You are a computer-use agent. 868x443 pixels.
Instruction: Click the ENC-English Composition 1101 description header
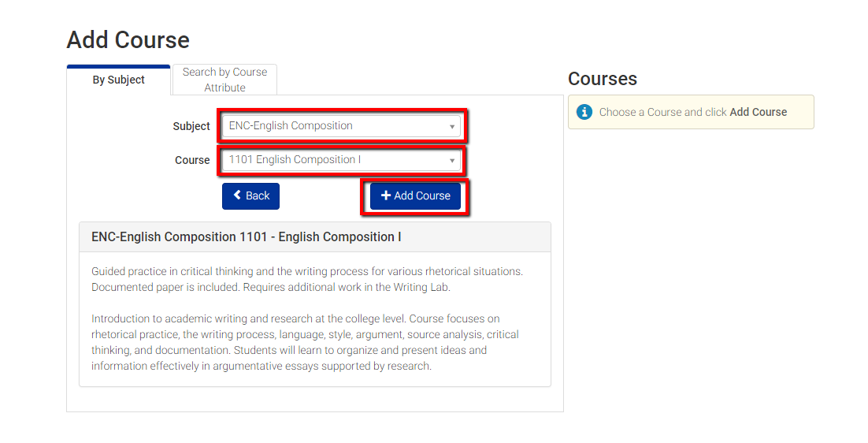(x=315, y=237)
